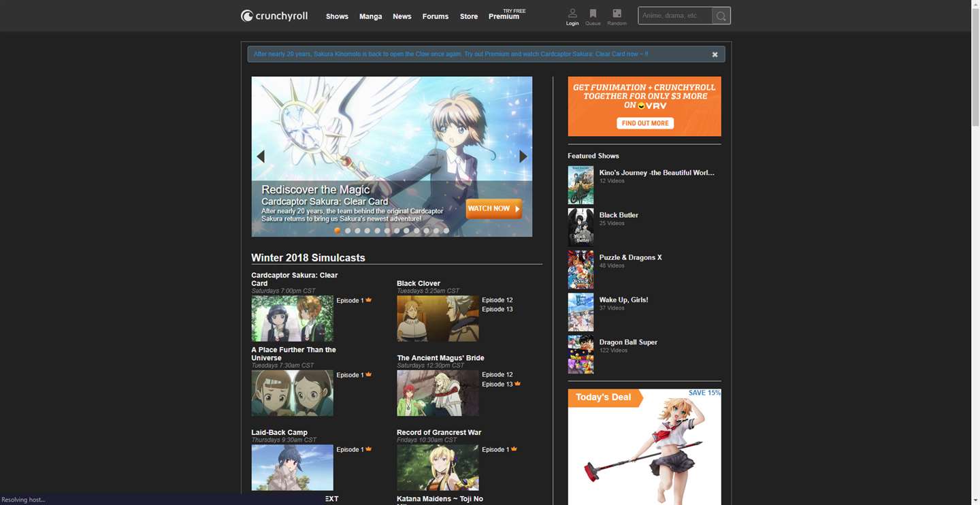
Task: Open Kino's Journey featured show thumbnail
Action: (581, 185)
